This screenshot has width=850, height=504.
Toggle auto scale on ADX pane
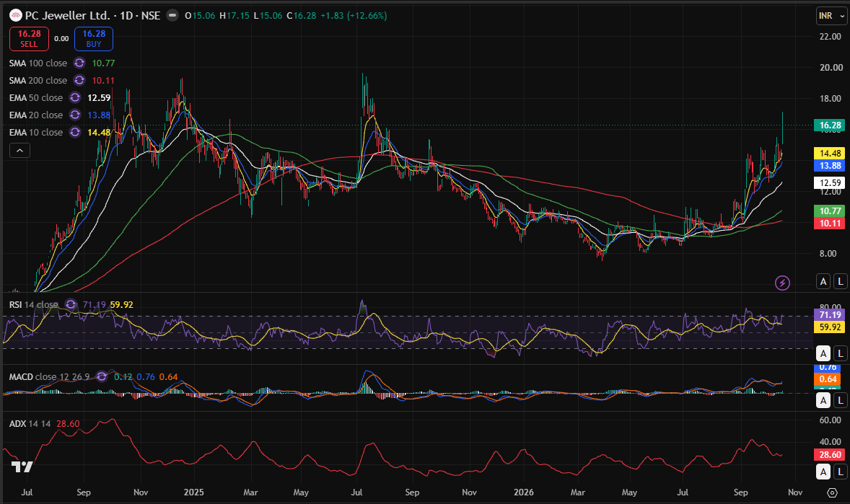pyautogui.click(x=823, y=472)
